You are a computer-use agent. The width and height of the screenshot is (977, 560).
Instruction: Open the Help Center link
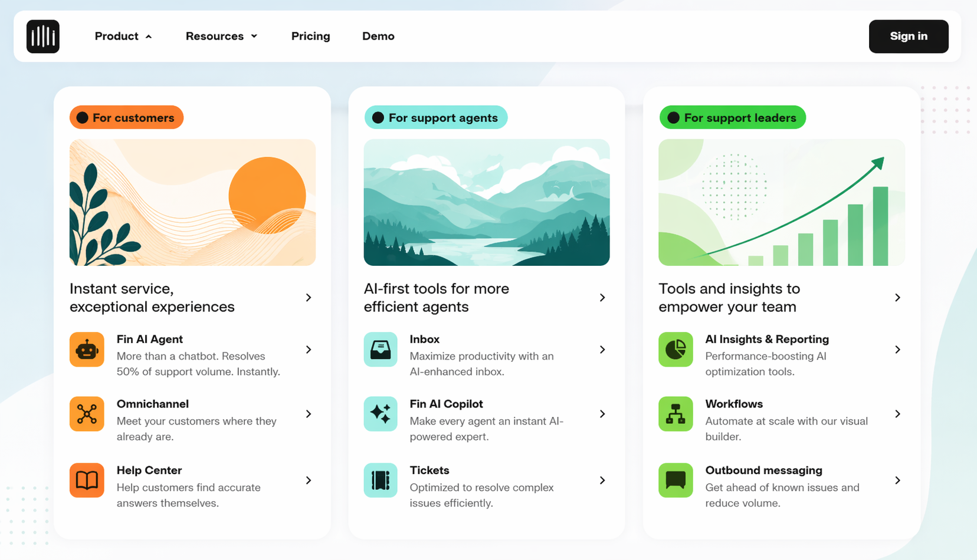pyautogui.click(x=149, y=470)
